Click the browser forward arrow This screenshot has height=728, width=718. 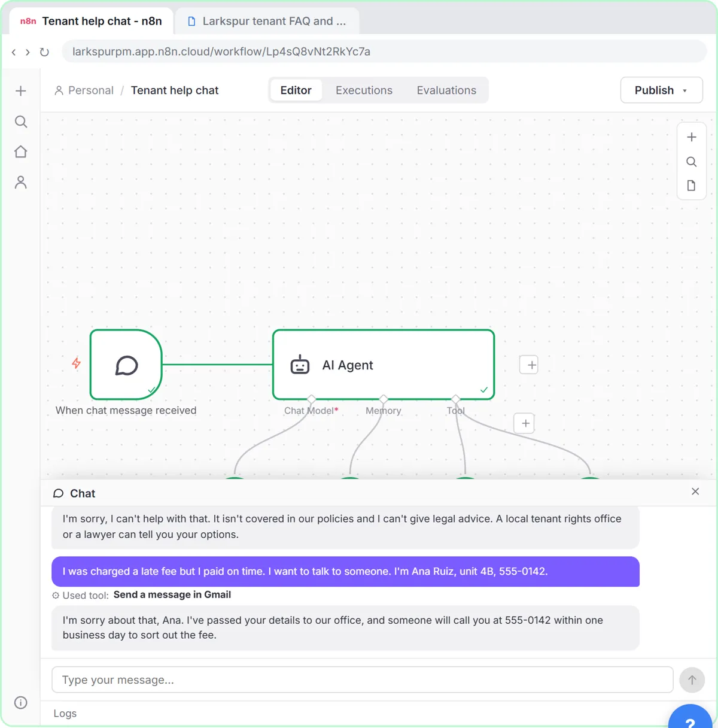28,52
